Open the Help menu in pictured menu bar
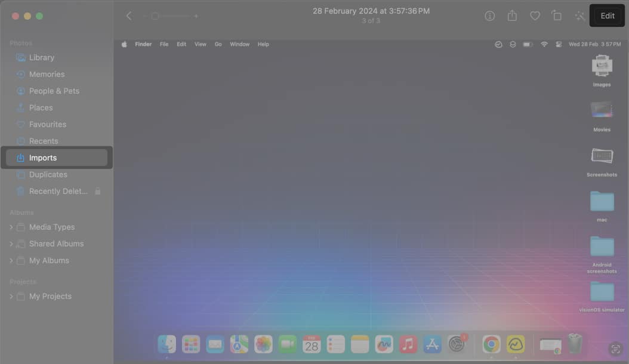This screenshot has width=629, height=364. point(263,44)
